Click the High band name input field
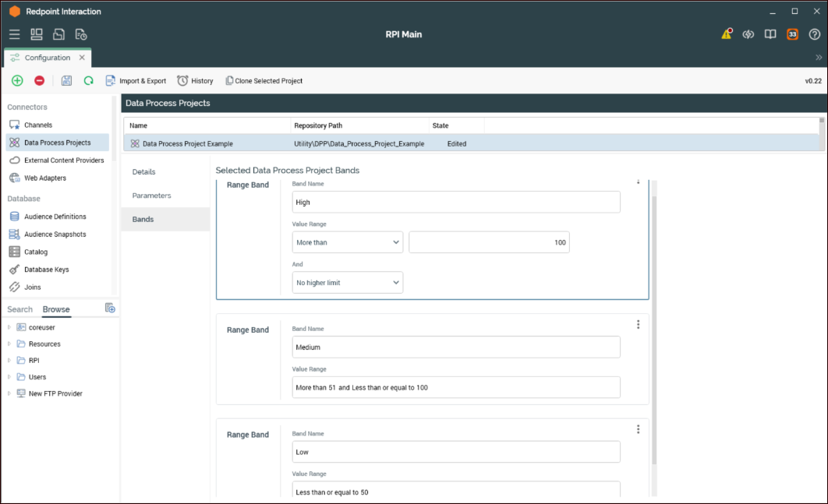This screenshot has height=504, width=828. coord(455,203)
